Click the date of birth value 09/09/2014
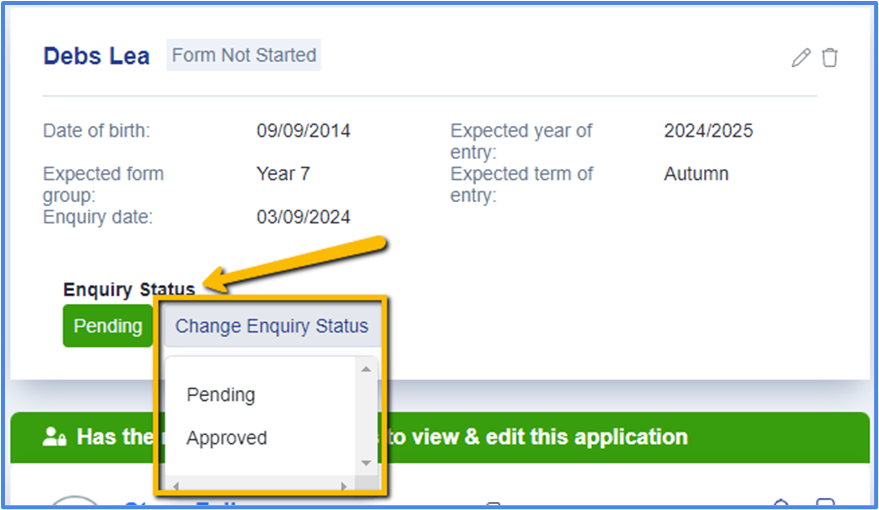This screenshot has width=879, height=510. coord(303,131)
